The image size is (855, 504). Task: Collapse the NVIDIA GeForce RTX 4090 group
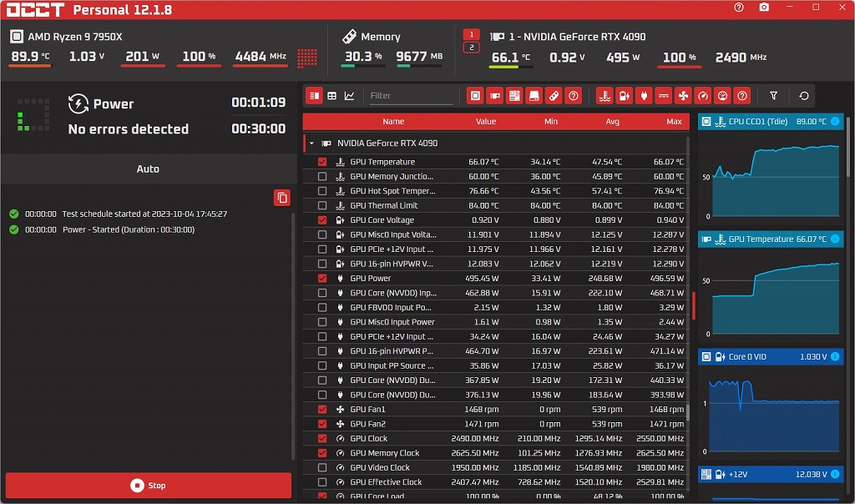[x=311, y=144]
